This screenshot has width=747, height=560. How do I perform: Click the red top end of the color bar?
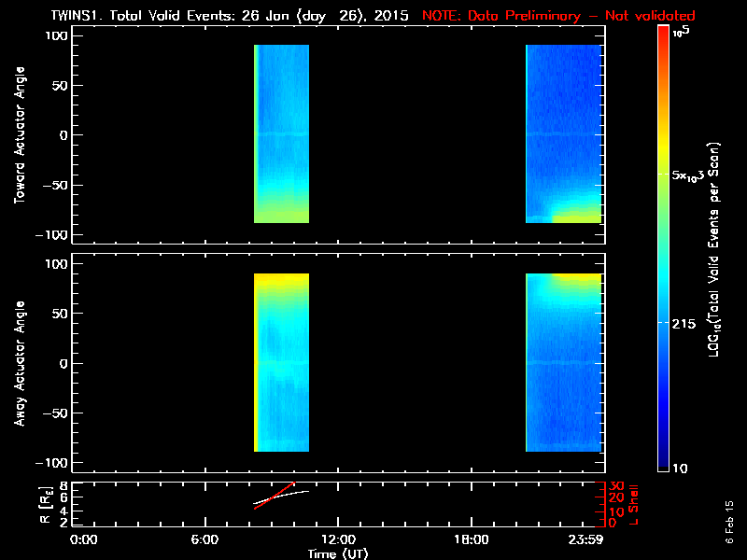(x=663, y=33)
